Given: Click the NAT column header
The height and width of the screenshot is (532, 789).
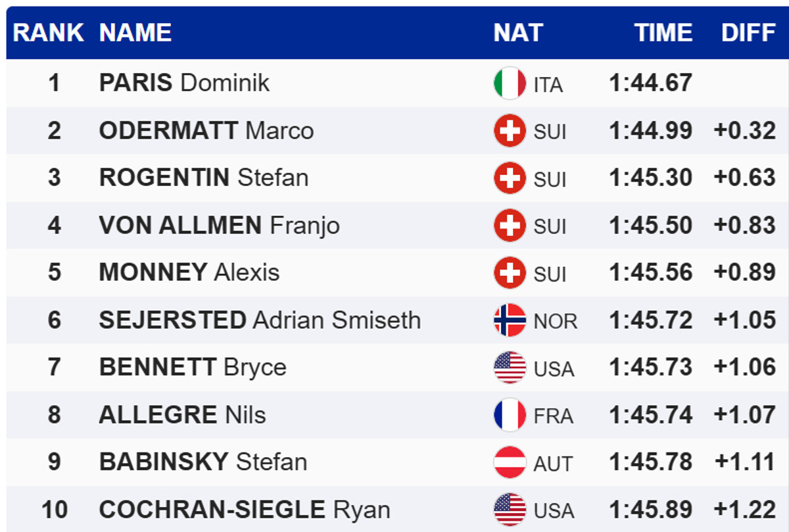Looking at the screenshot, I should click(518, 33).
